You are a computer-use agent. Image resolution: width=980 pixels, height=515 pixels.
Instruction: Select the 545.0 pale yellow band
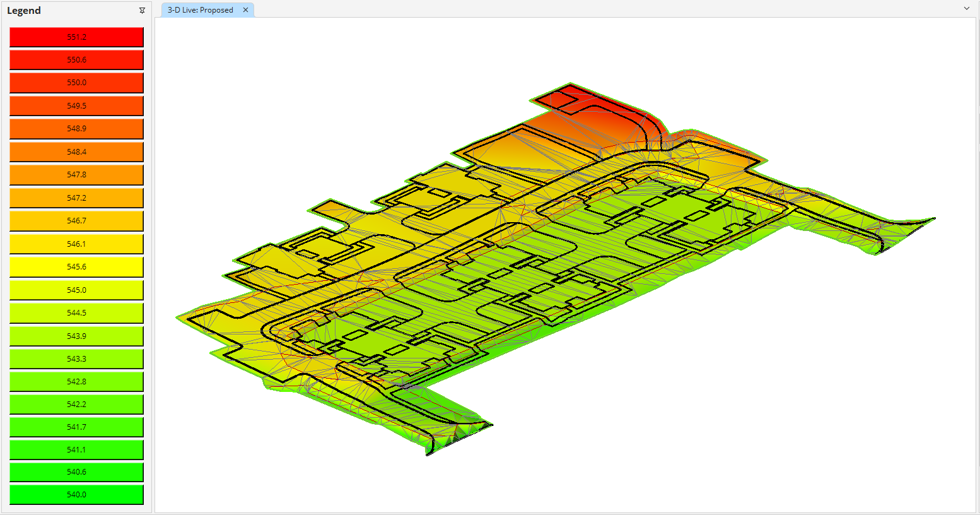coord(76,290)
